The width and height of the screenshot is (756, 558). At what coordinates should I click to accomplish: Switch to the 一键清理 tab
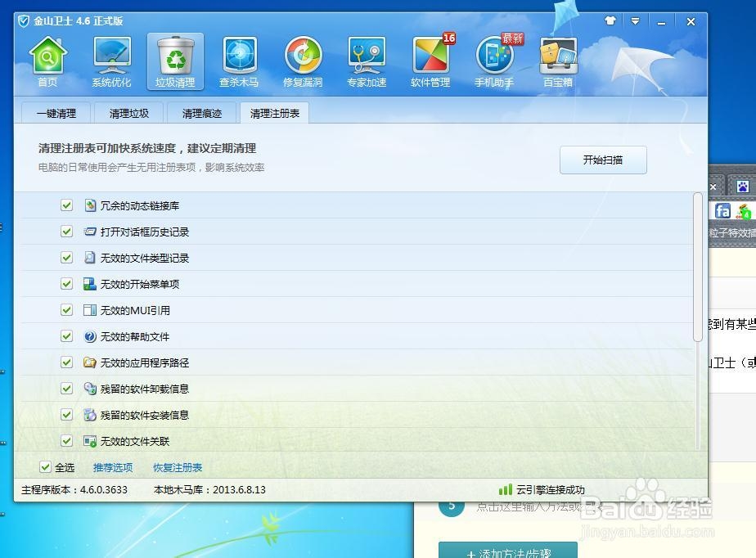56,113
